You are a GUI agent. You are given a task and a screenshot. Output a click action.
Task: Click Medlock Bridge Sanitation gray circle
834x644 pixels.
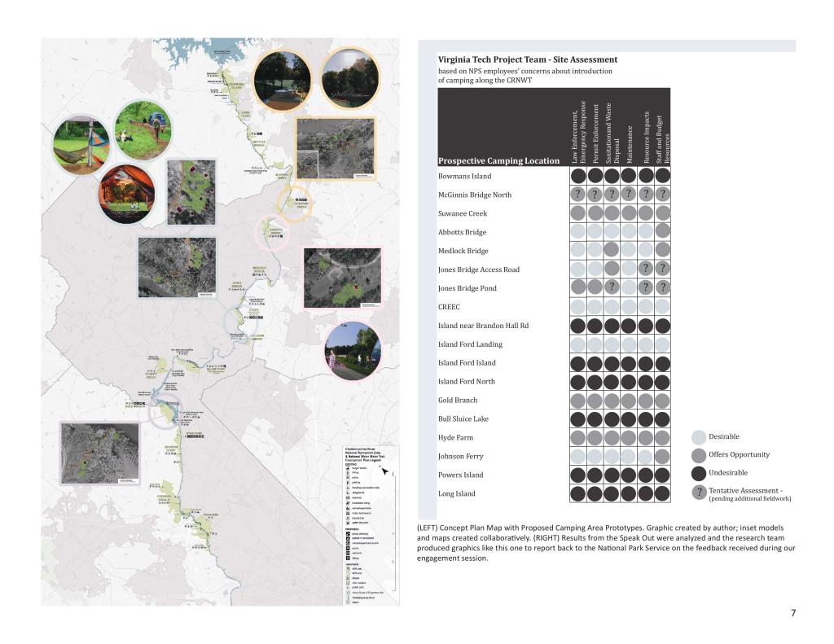pyautogui.click(x=611, y=251)
